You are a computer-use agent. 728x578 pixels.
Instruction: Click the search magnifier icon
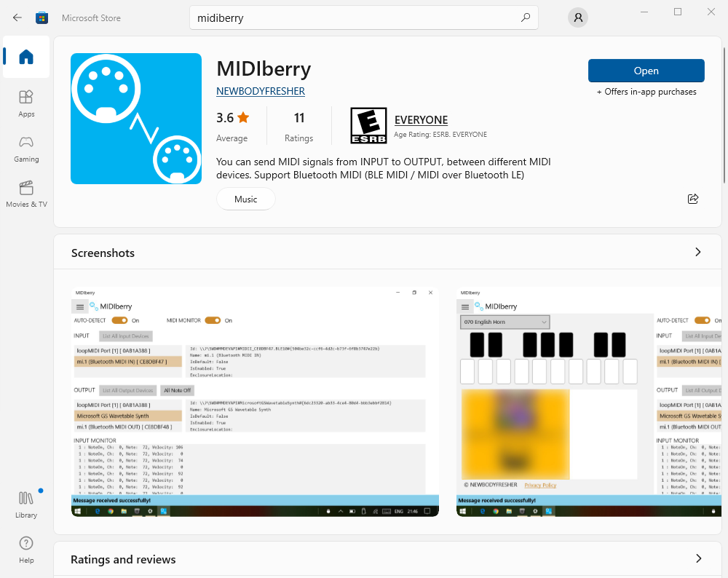tap(526, 17)
